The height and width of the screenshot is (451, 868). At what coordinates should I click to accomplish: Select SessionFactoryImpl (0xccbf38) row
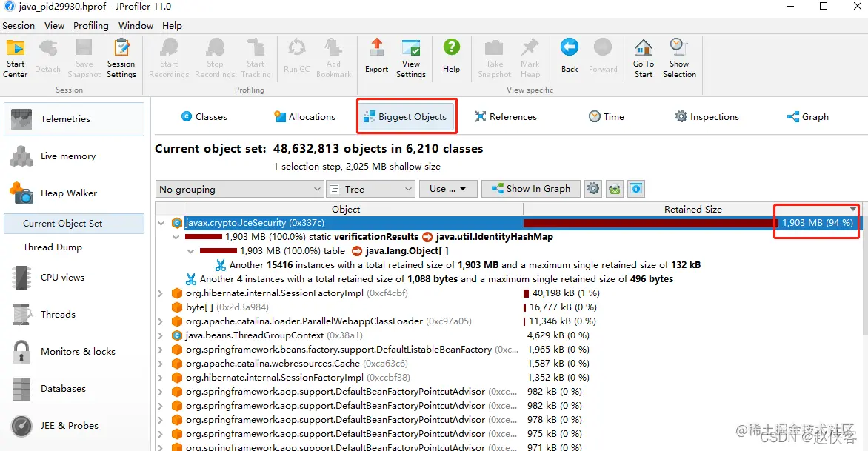click(508, 378)
